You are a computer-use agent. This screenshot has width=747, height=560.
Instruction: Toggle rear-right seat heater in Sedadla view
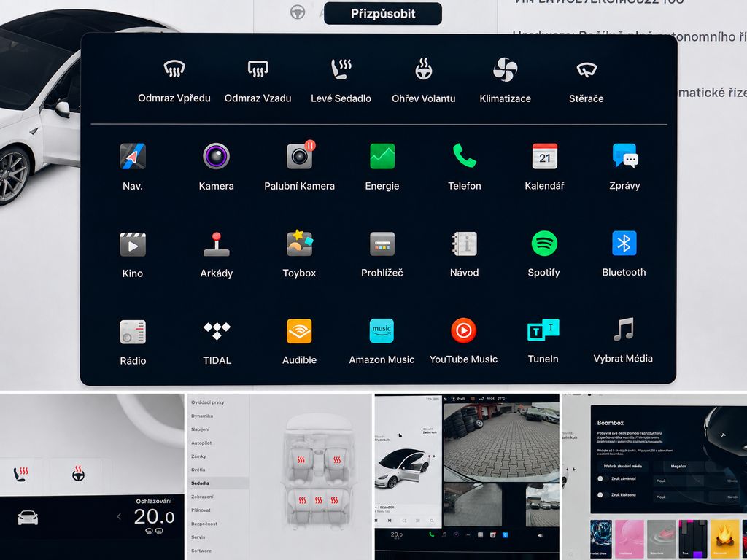point(334,500)
